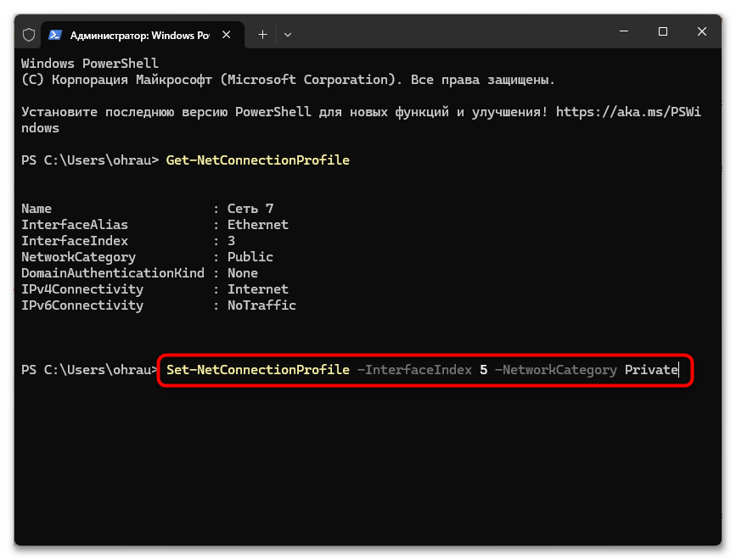
Task: Close the Windows PowerShell tab
Action: (227, 35)
